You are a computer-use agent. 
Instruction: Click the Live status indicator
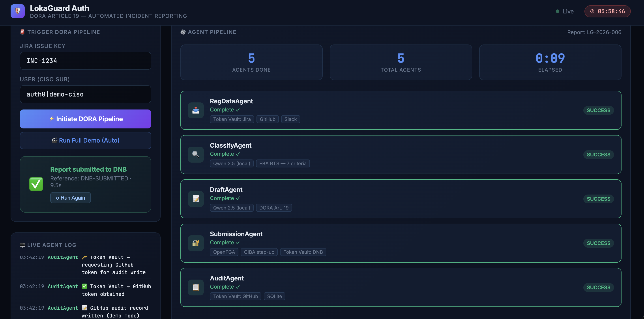(x=565, y=11)
